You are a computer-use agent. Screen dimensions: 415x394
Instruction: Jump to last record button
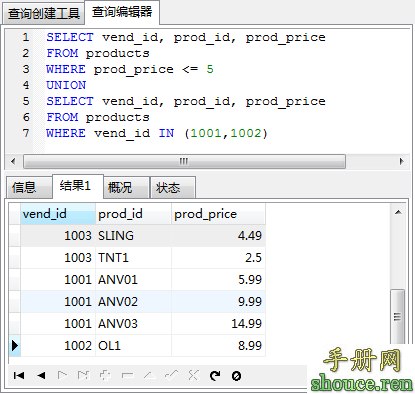[83, 376]
